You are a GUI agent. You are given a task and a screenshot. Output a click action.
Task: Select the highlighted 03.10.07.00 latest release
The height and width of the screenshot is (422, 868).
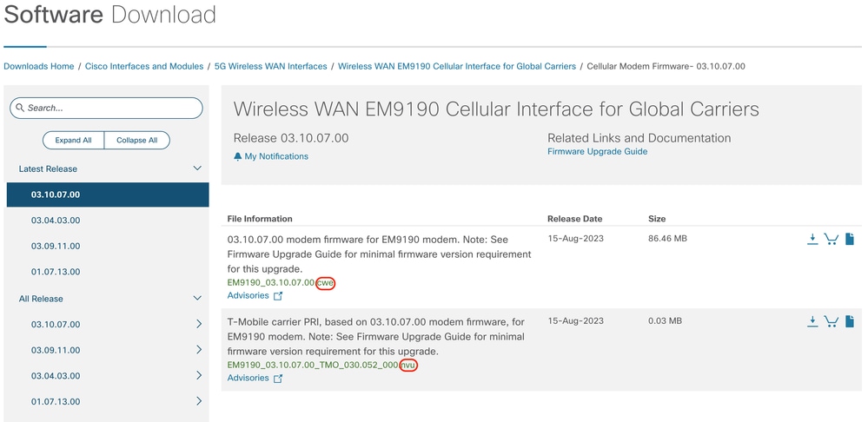pos(108,195)
